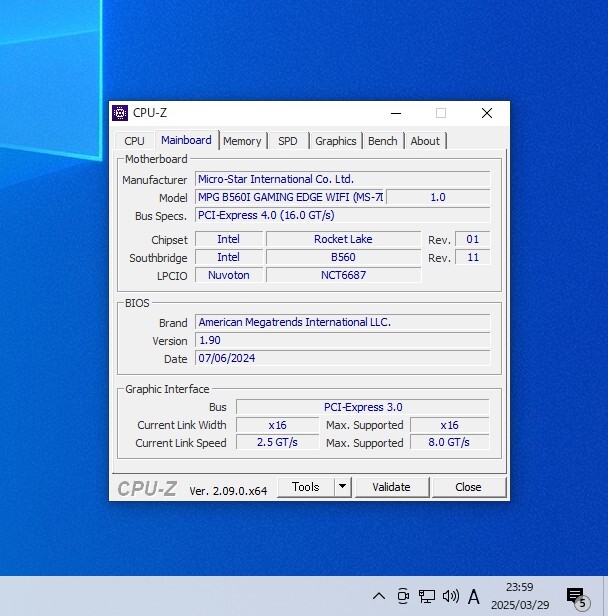Switch to the Graphics tab
608x616 pixels.
(x=336, y=141)
